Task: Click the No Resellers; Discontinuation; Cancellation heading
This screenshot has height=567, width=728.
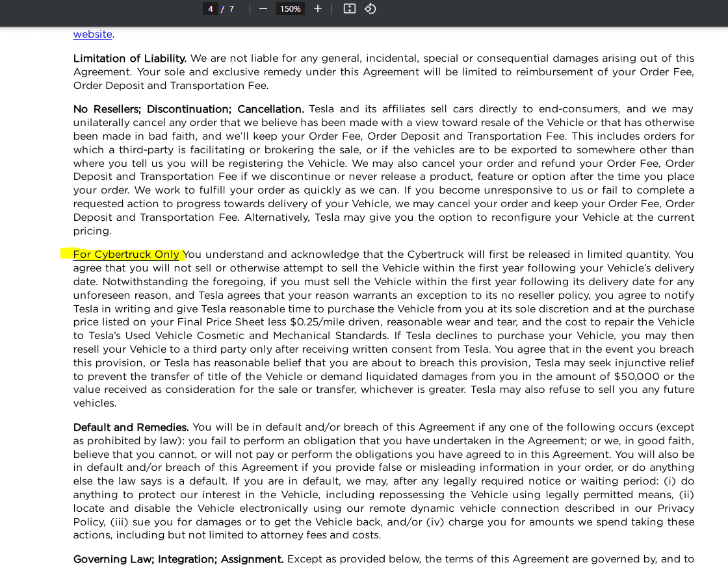Action: pos(188,109)
